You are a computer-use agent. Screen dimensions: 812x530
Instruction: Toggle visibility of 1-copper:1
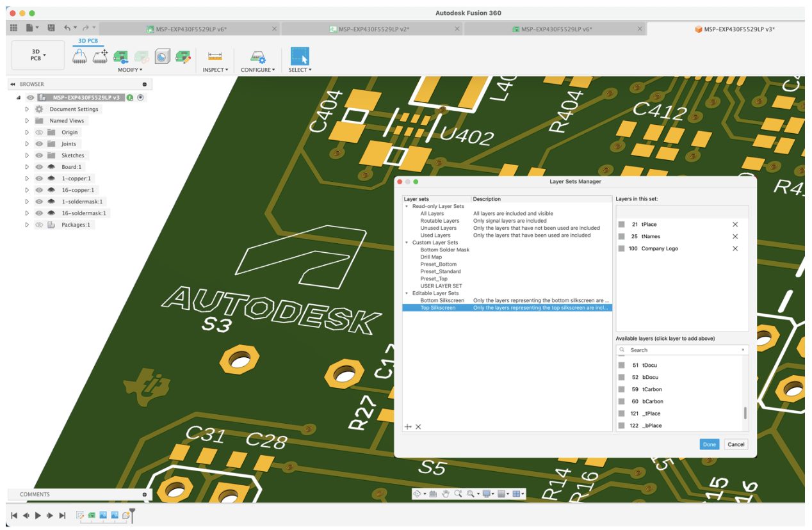tap(39, 179)
